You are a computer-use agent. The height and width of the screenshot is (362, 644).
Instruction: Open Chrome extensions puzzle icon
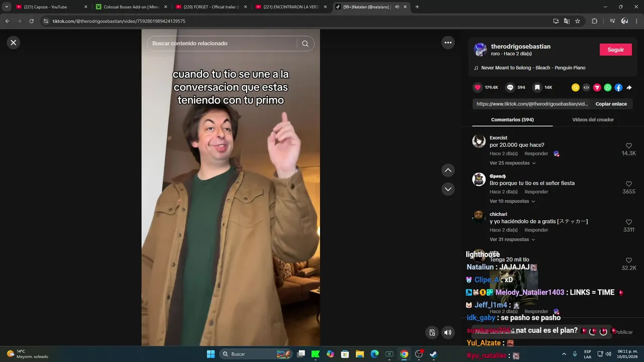click(594, 21)
